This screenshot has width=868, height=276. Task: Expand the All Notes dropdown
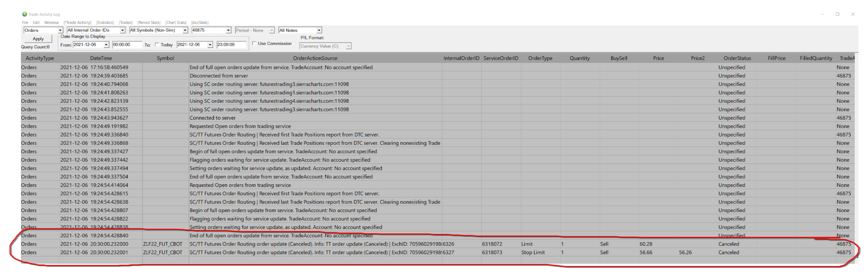(319, 30)
